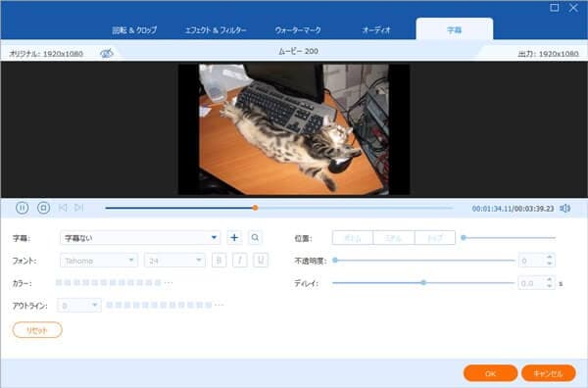Close the editor window
588x388 pixels.
point(573,8)
